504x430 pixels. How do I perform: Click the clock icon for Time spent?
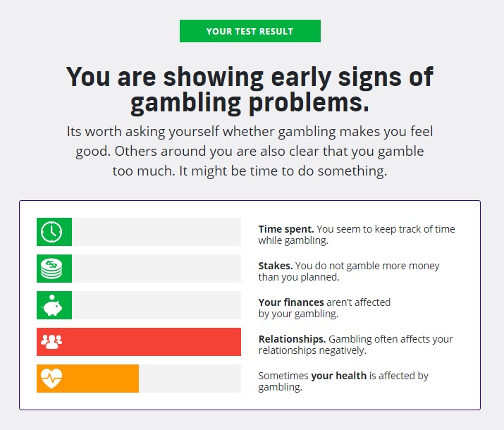[51, 232]
